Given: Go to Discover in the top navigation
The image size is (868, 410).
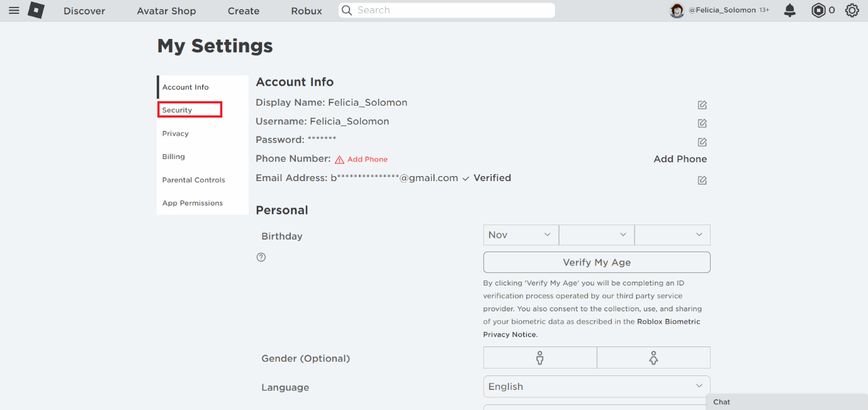Looking at the screenshot, I should (x=84, y=11).
